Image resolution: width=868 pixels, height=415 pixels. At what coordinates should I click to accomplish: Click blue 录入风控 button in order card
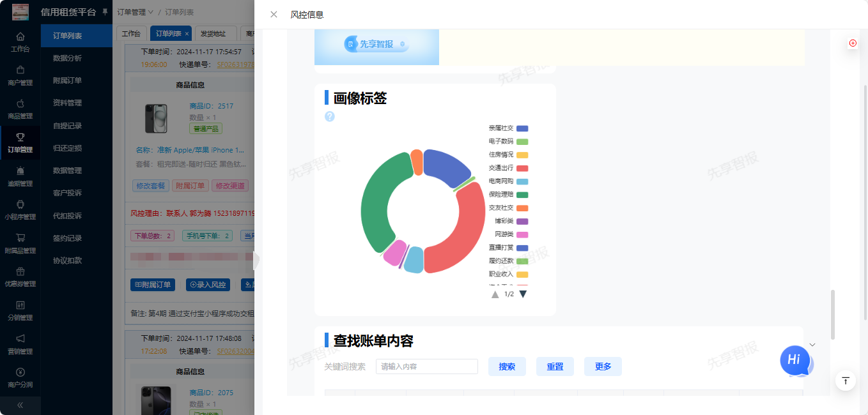click(208, 285)
